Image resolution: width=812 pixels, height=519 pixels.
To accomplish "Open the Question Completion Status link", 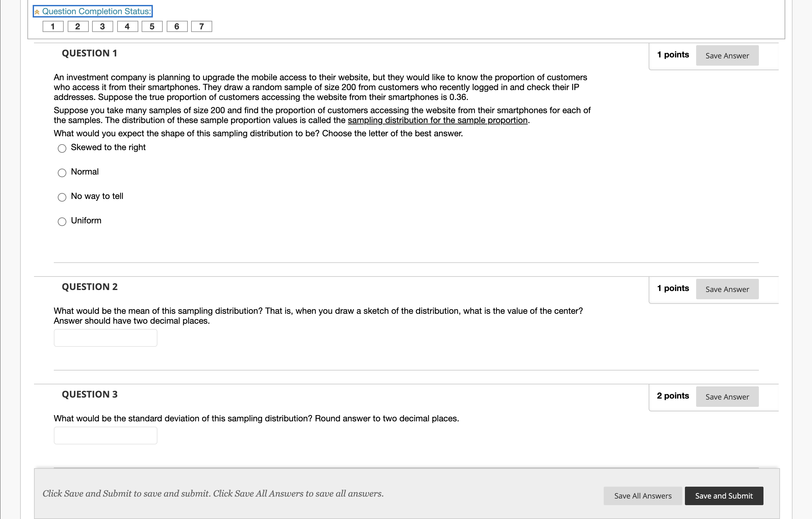I will click(x=97, y=11).
